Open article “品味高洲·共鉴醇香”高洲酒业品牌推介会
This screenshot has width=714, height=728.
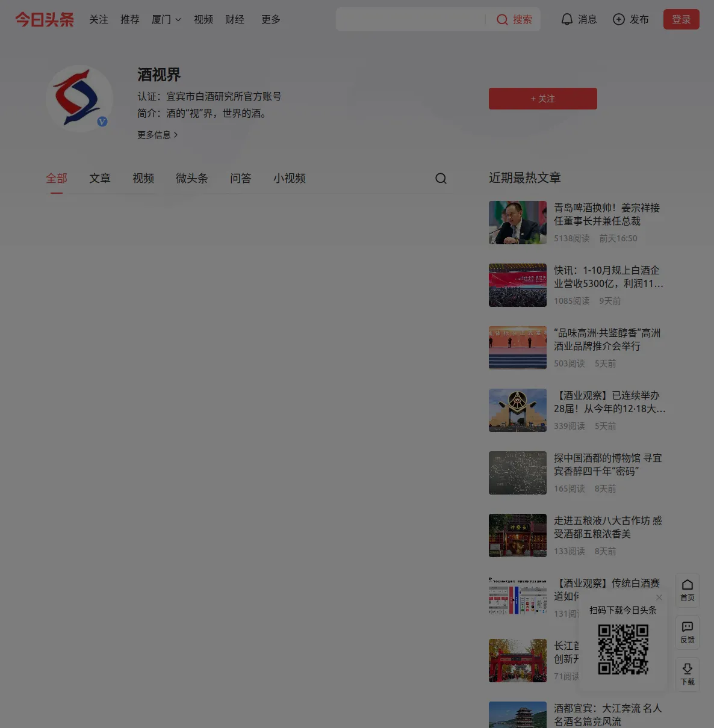(x=607, y=339)
